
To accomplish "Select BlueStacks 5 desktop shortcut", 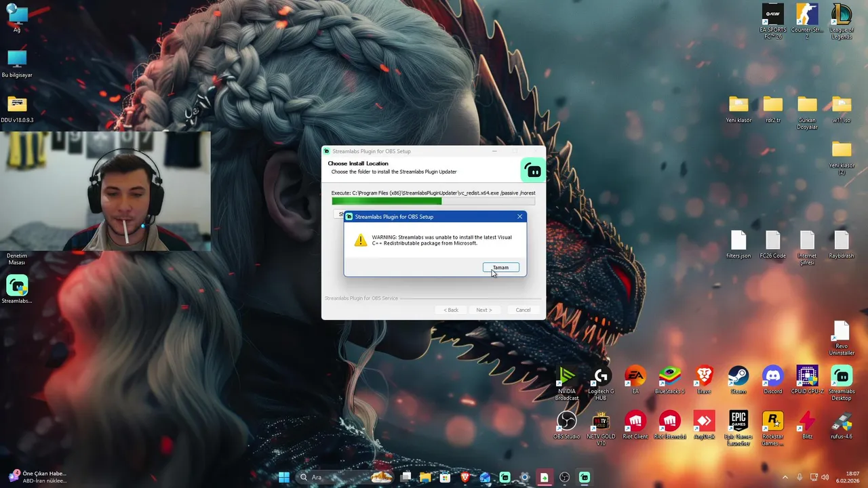I will 669,380.
